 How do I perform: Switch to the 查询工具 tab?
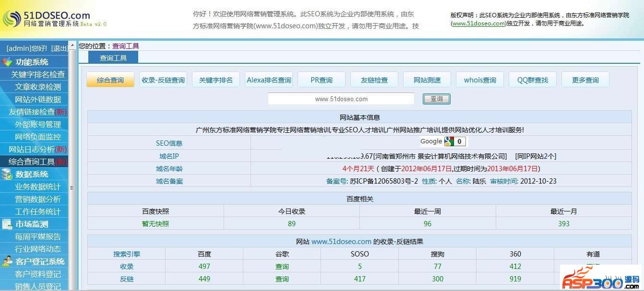click(x=113, y=58)
